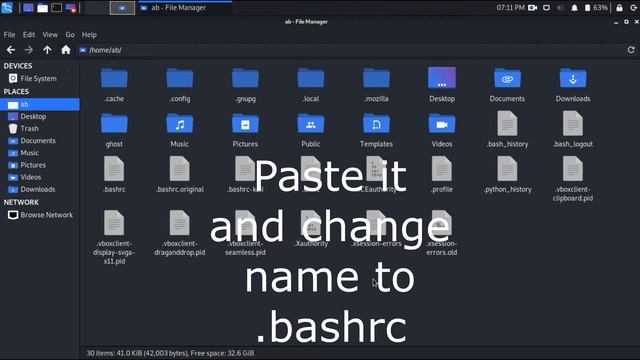Viewport: 640px width, 360px height.
Task: Select the .gnupg folder
Action: pos(245,84)
